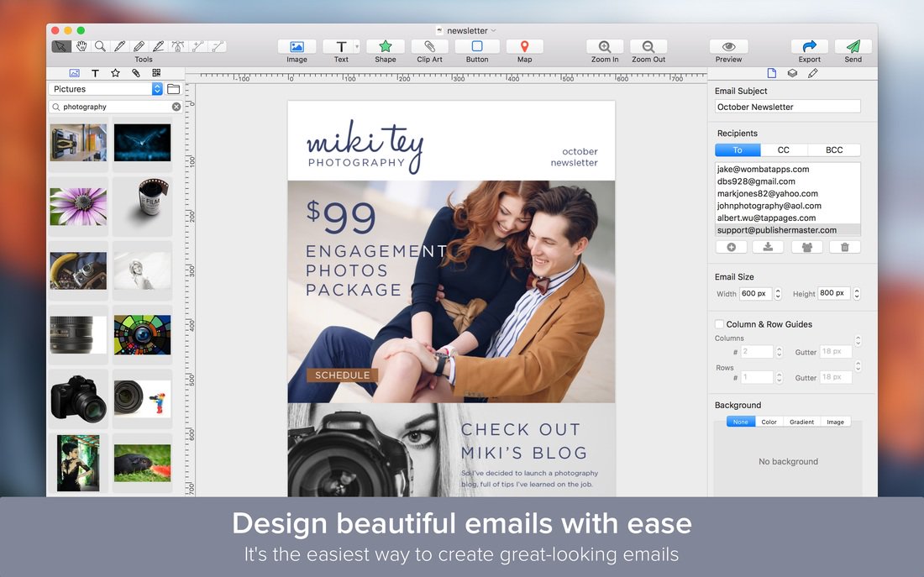Enable Column & Row Guides checkbox
The width and height of the screenshot is (924, 577).
coord(719,324)
